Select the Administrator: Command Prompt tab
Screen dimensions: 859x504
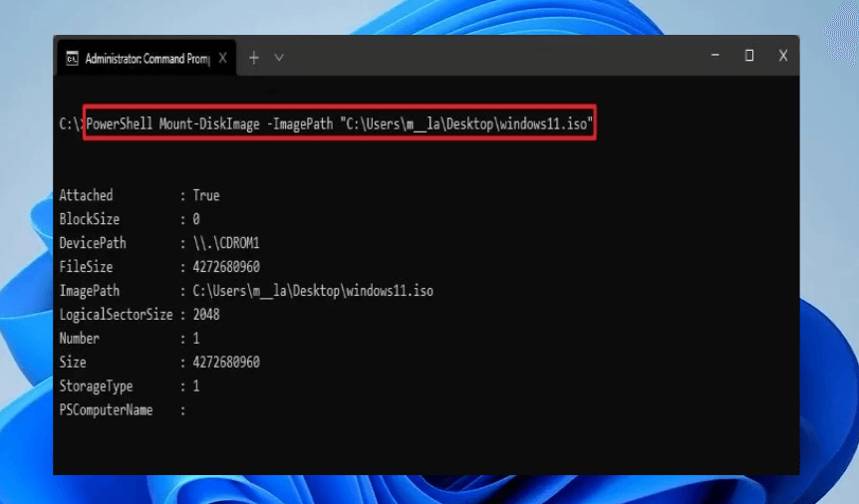click(x=146, y=58)
